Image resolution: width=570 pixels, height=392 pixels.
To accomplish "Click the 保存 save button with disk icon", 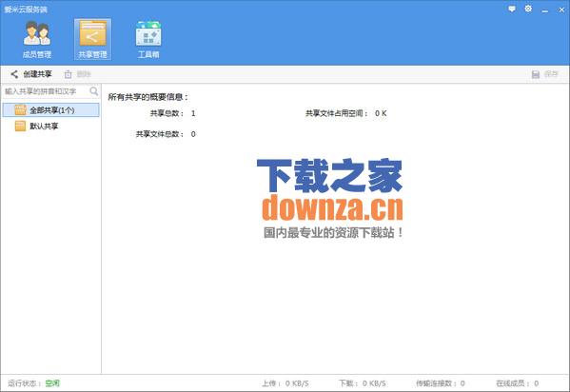I will tap(544, 74).
